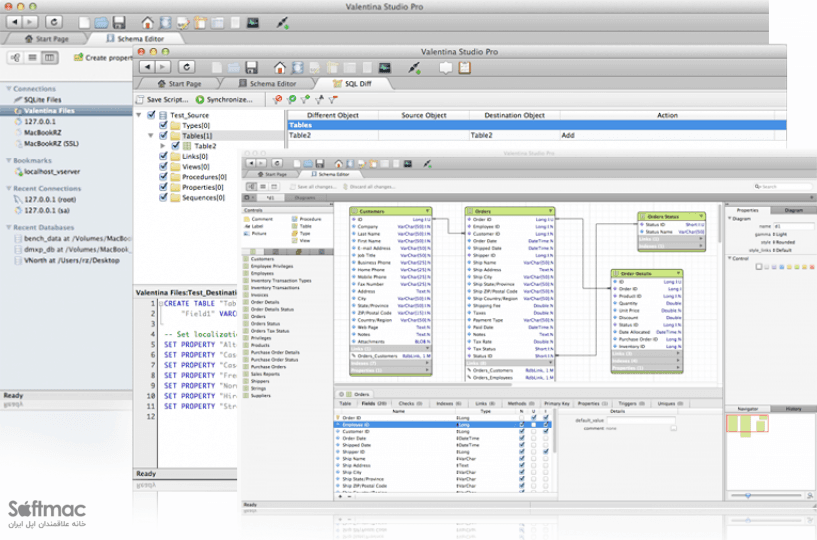Screen dimensions: 817x540
Task: Click the green-plus filter icon in the SQL Diff toolbar
Action: pos(305,99)
